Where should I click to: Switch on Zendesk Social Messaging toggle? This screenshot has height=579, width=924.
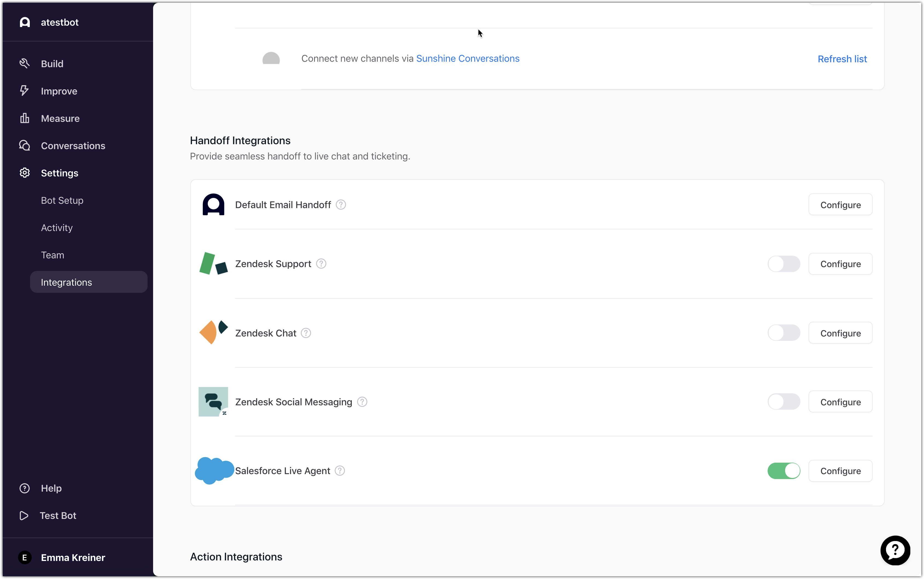point(783,402)
